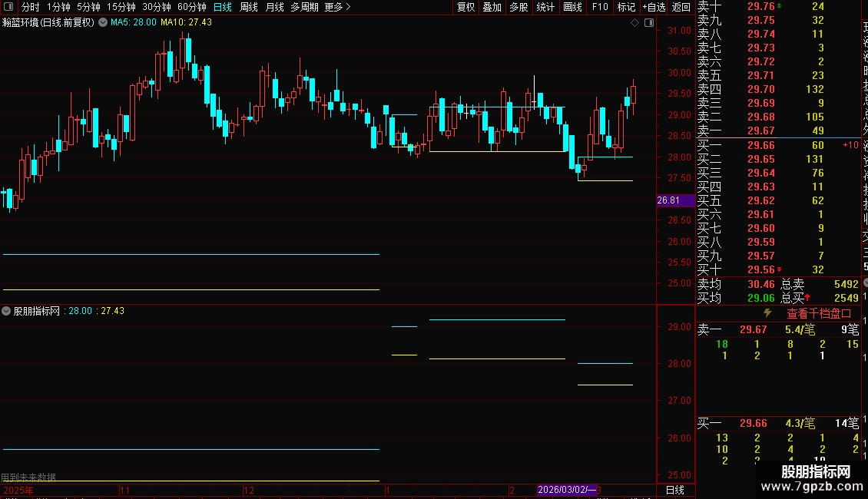Open 统计 statistics tool
The image size is (868, 499).
[x=545, y=7]
